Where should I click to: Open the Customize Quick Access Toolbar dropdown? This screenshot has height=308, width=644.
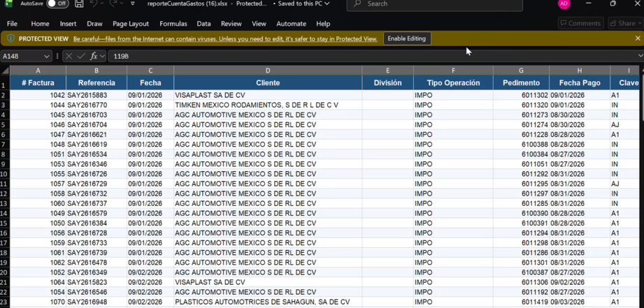coord(133,3)
